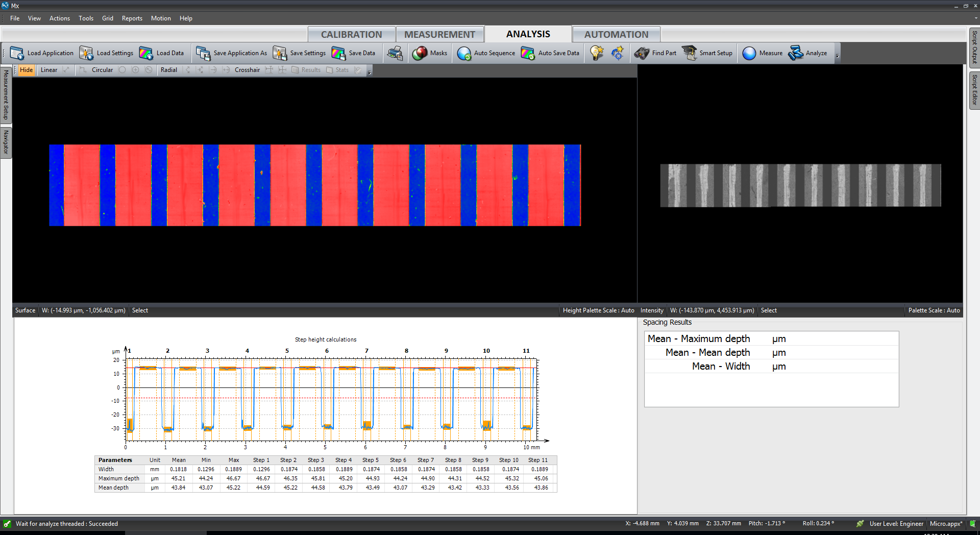Toggle the Linear slice mode
Screen dimensions: 980x535
[49, 70]
